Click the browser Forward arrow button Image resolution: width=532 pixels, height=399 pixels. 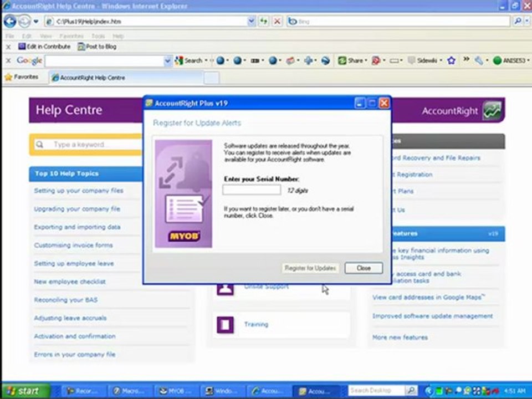click(24, 22)
